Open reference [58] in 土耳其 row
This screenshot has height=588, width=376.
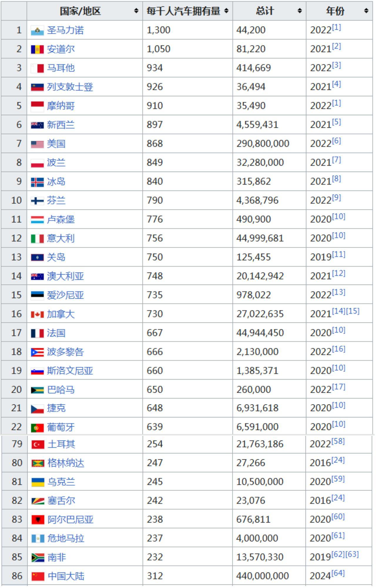pyautogui.click(x=338, y=441)
